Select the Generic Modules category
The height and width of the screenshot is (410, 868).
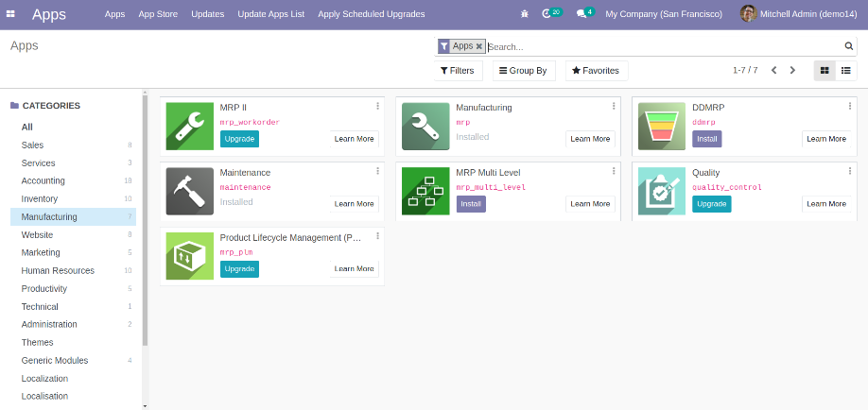point(73,360)
